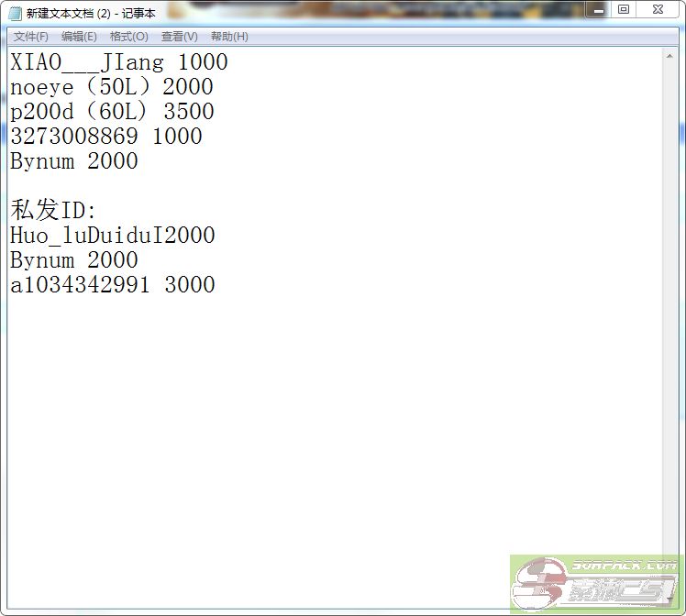Open the 帮助(H) menu
The width and height of the screenshot is (686, 616).
tap(229, 37)
